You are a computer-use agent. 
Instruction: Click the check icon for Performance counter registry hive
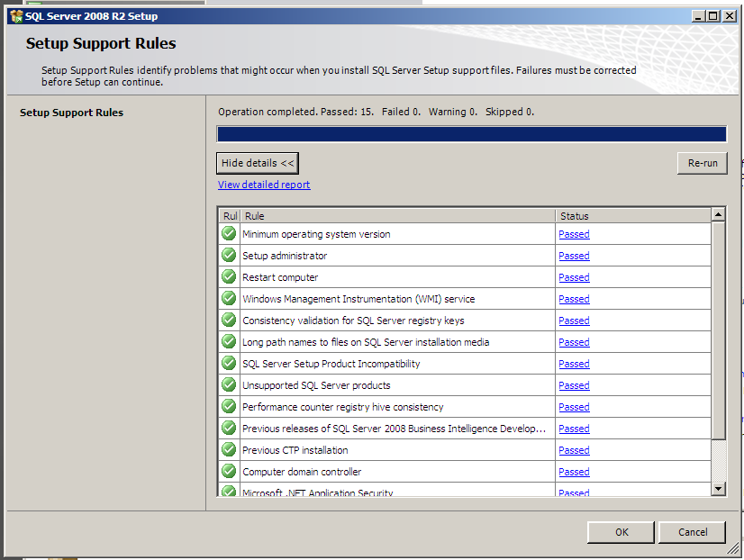(229, 406)
